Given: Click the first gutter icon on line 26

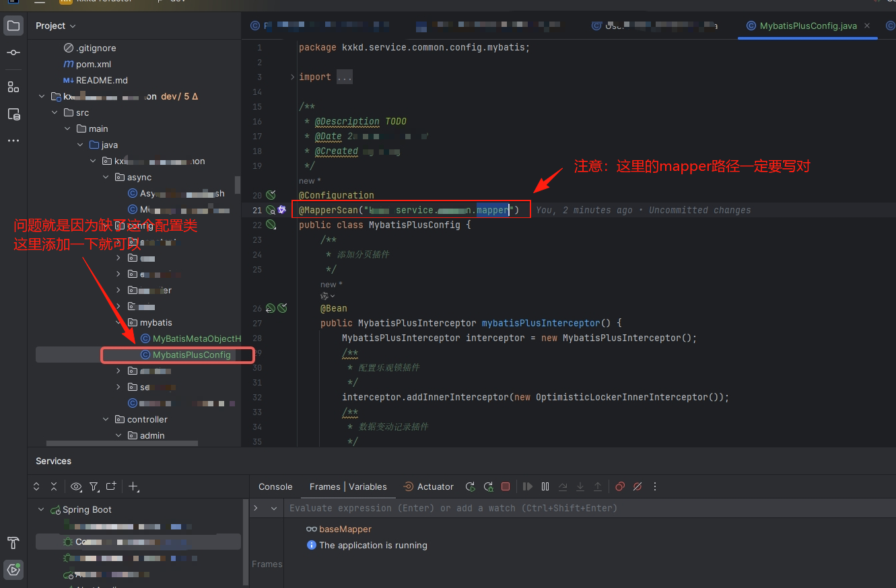Looking at the screenshot, I should (x=270, y=308).
